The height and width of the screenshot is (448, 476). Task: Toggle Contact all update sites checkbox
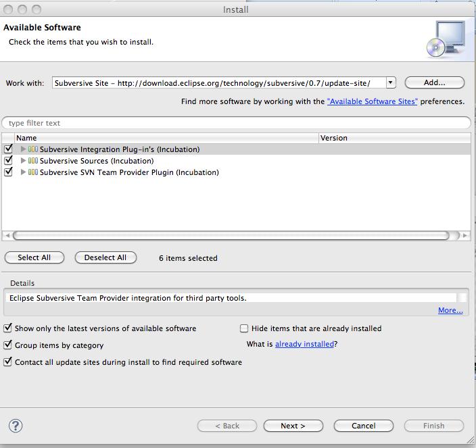[8, 362]
